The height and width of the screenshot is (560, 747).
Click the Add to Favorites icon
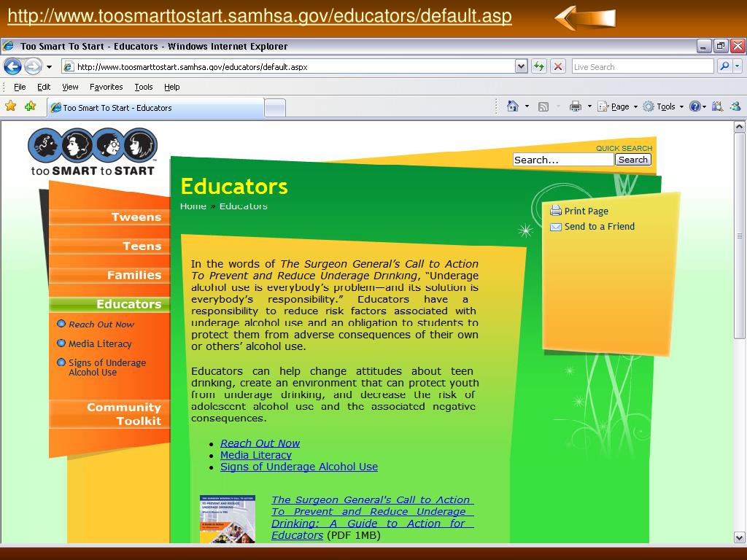[x=31, y=106]
